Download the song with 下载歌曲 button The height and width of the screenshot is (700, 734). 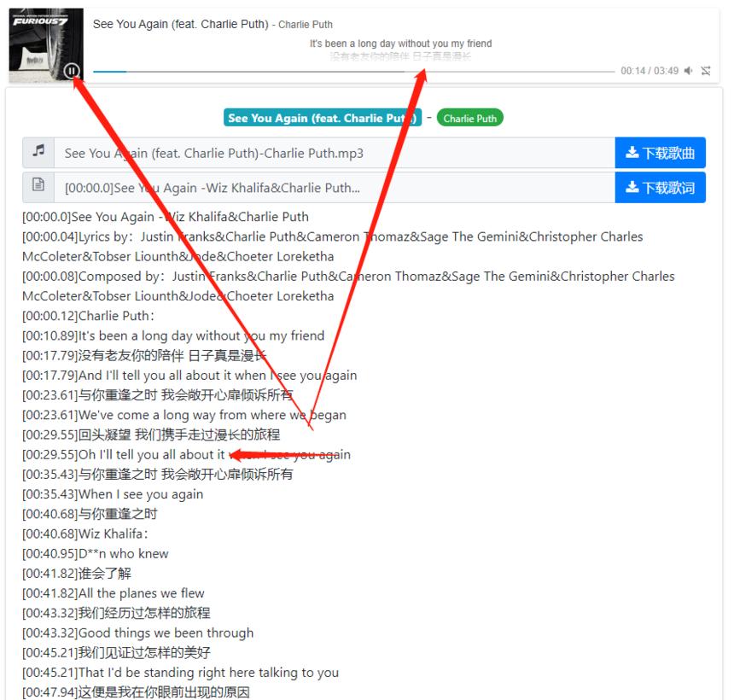click(660, 153)
